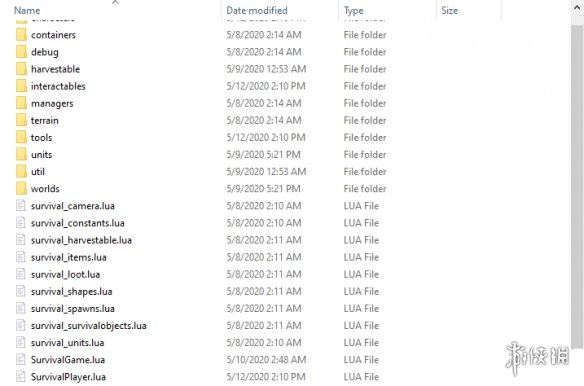Sort list by Type column
The image size is (584, 386).
pyautogui.click(x=353, y=11)
